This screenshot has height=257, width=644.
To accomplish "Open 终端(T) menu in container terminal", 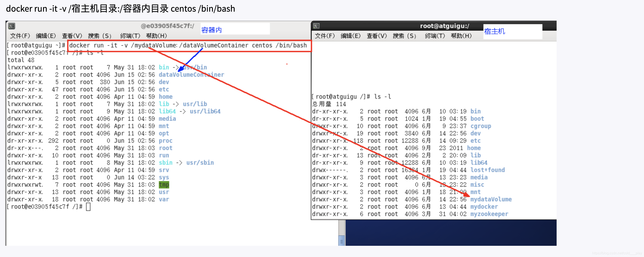I will tap(130, 36).
